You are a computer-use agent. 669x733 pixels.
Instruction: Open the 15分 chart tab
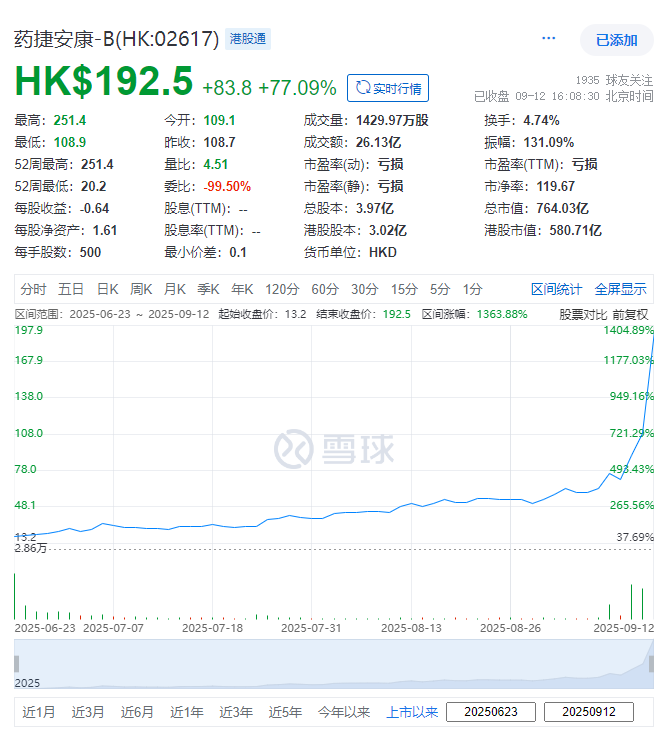tap(404, 289)
